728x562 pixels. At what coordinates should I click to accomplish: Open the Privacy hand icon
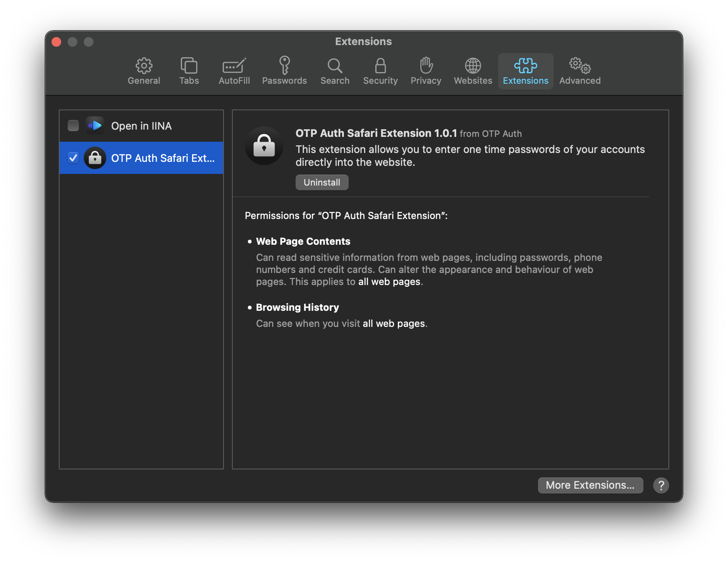[x=426, y=71]
